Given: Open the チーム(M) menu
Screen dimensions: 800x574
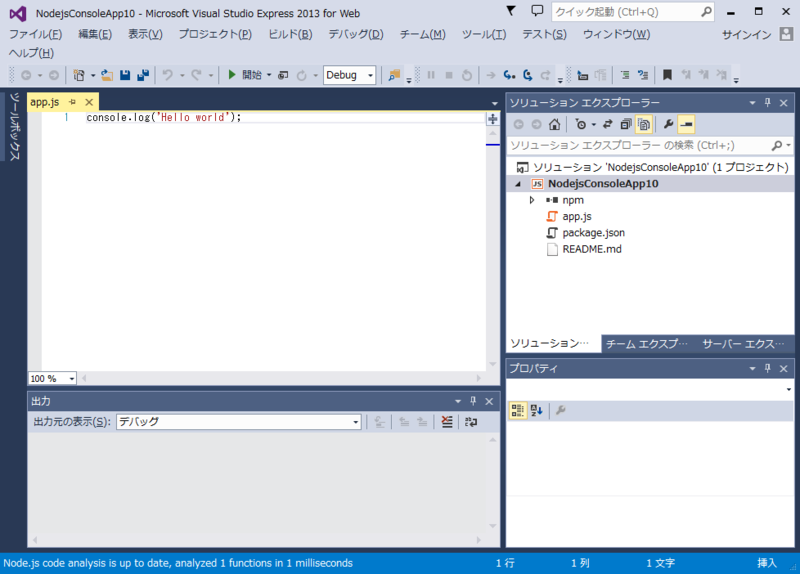Looking at the screenshot, I should 422,34.
